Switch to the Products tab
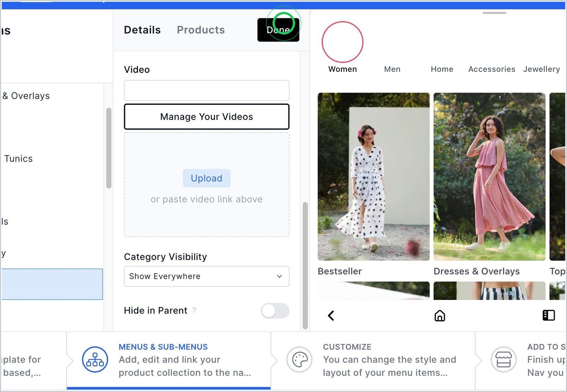This screenshot has width=567, height=392. click(x=201, y=30)
